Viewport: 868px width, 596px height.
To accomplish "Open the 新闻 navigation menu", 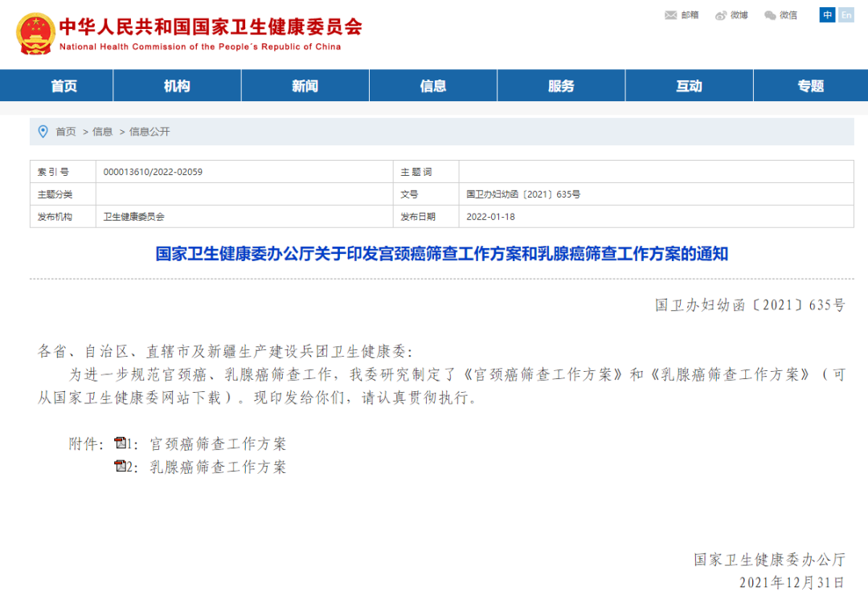I will 305,85.
